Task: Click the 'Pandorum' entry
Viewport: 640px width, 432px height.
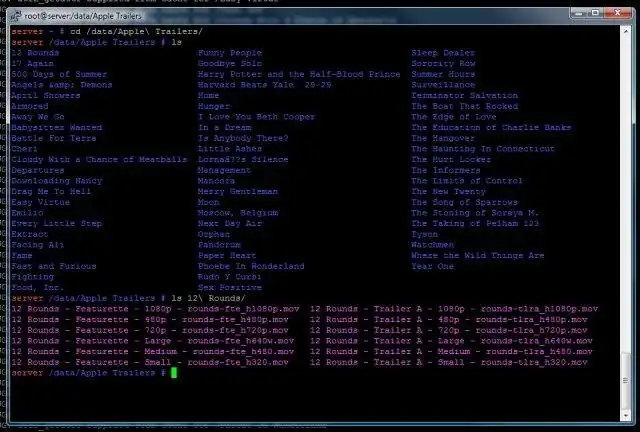Action: [219, 245]
